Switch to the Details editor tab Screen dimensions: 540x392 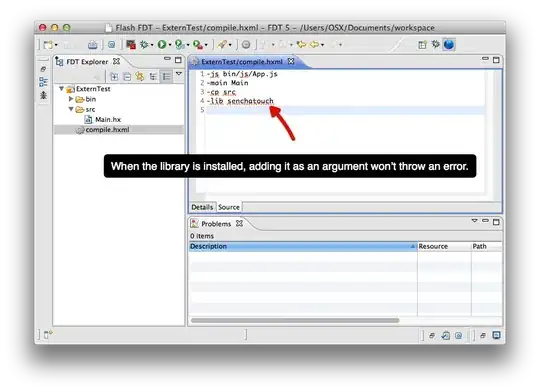pos(202,207)
